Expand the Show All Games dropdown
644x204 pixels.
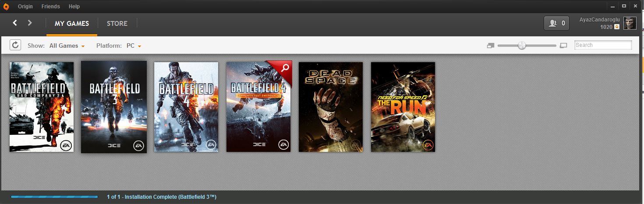click(67, 46)
